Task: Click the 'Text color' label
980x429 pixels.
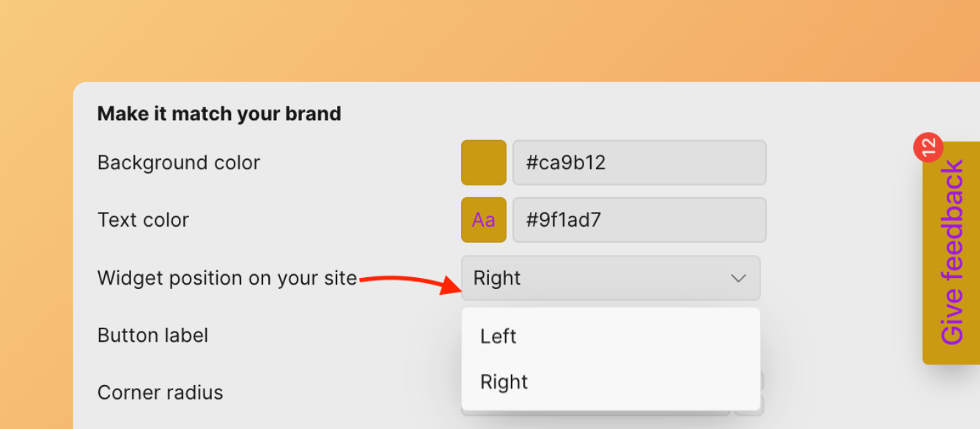Action: point(144,220)
